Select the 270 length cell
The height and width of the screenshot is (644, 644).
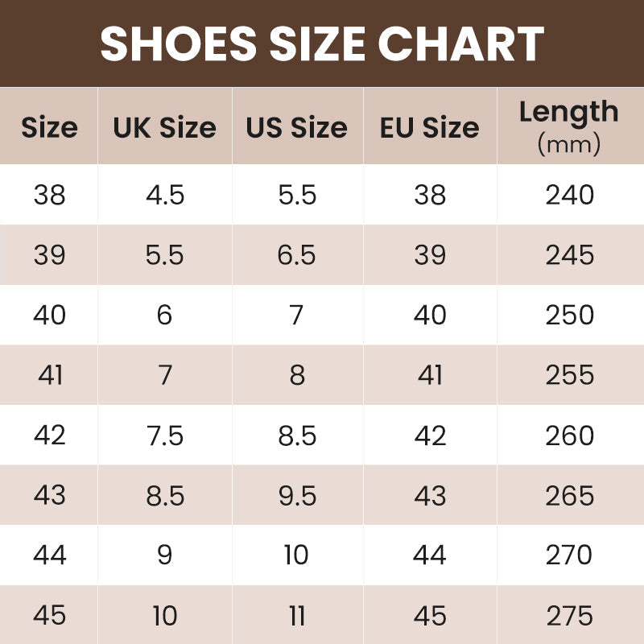click(569, 555)
